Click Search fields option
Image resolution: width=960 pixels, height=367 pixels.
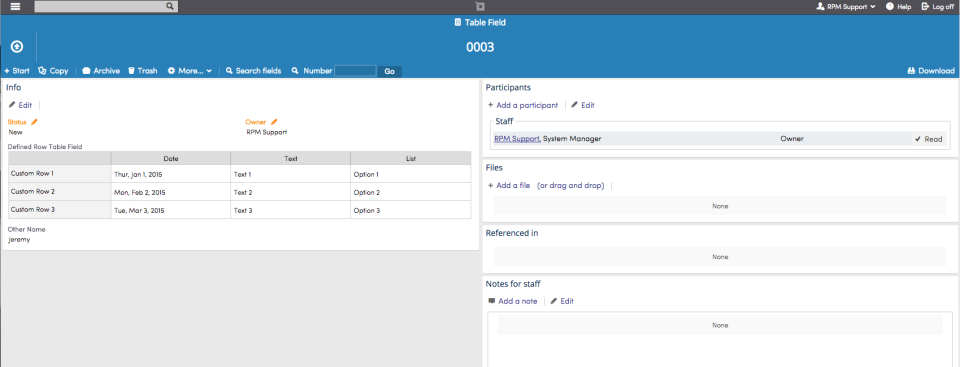tap(253, 71)
